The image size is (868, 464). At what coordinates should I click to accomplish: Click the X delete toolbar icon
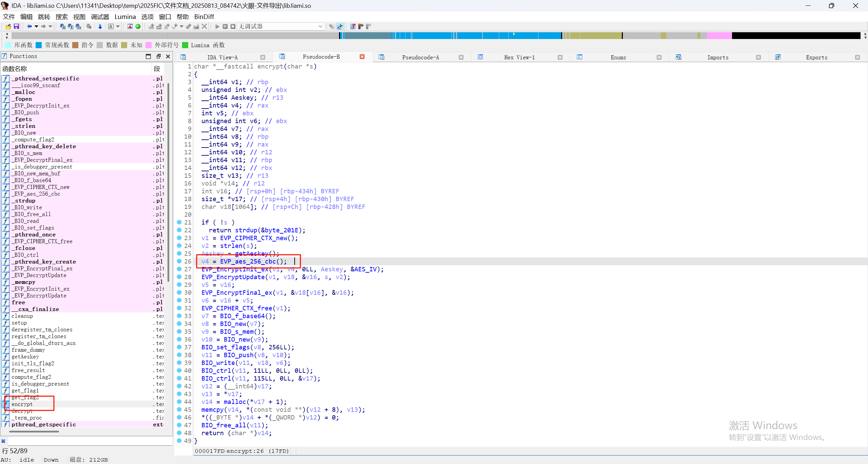pos(204,26)
